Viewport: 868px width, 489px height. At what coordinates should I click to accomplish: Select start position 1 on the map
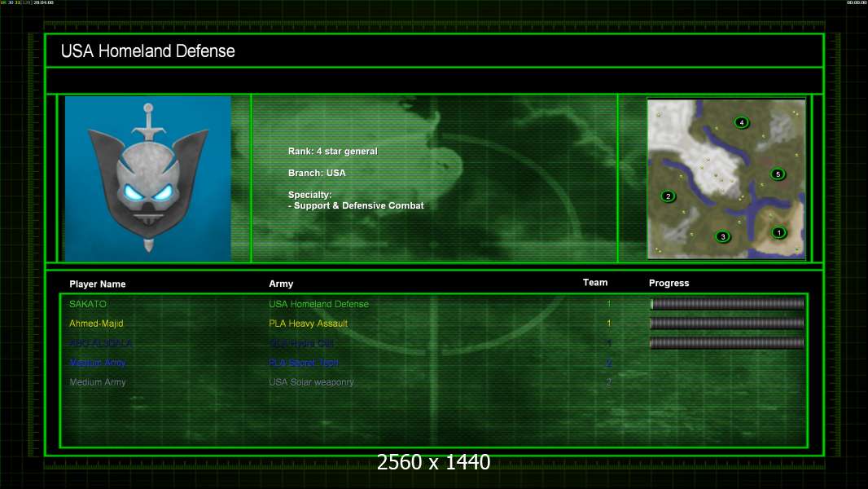(x=779, y=232)
